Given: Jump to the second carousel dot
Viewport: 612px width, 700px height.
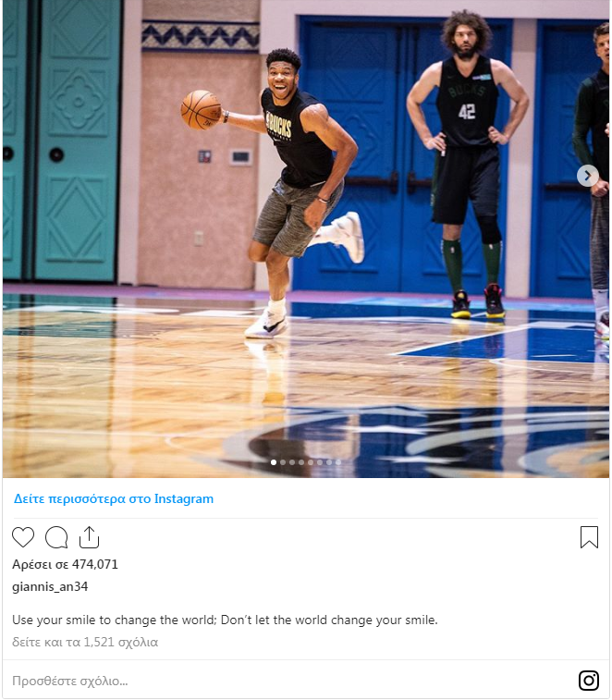Looking at the screenshot, I should [x=283, y=462].
